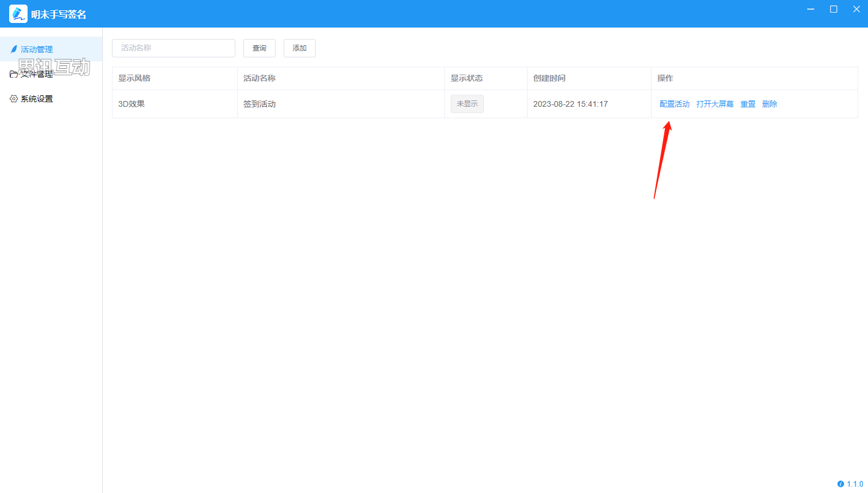Click the 查询 button
This screenshot has width=868, height=493.
(259, 48)
